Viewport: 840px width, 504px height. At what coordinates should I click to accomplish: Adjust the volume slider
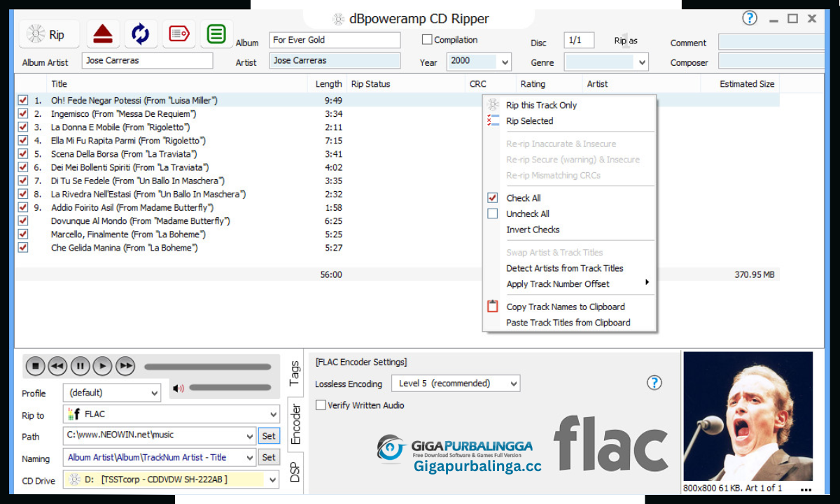(230, 388)
